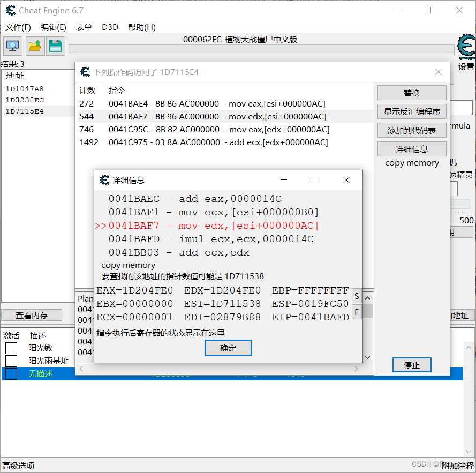Select the 0041BAFD imul disassembly line
The width and height of the screenshot is (476, 473).
click(x=211, y=239)
